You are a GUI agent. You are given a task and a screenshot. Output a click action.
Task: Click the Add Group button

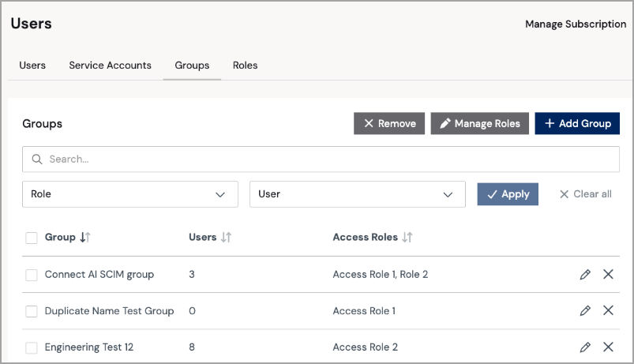point(577,123)
